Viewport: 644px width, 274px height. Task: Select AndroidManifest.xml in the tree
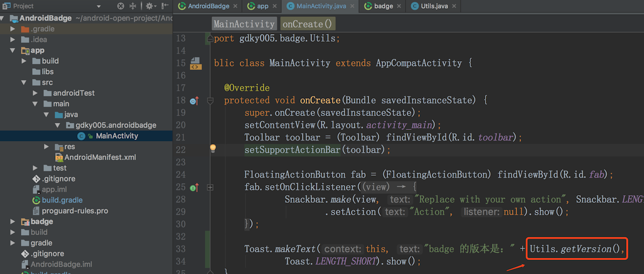tap(100, 158)
